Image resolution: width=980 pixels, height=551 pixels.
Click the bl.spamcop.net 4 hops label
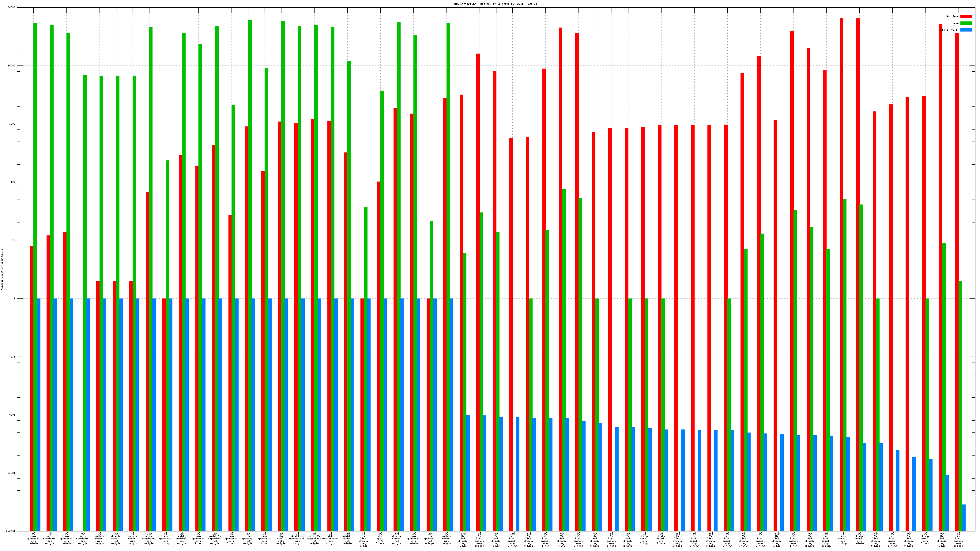tap(430, 538)
